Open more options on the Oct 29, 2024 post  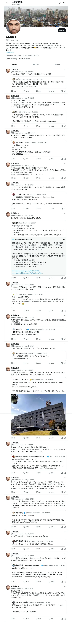tap(65, 70)
